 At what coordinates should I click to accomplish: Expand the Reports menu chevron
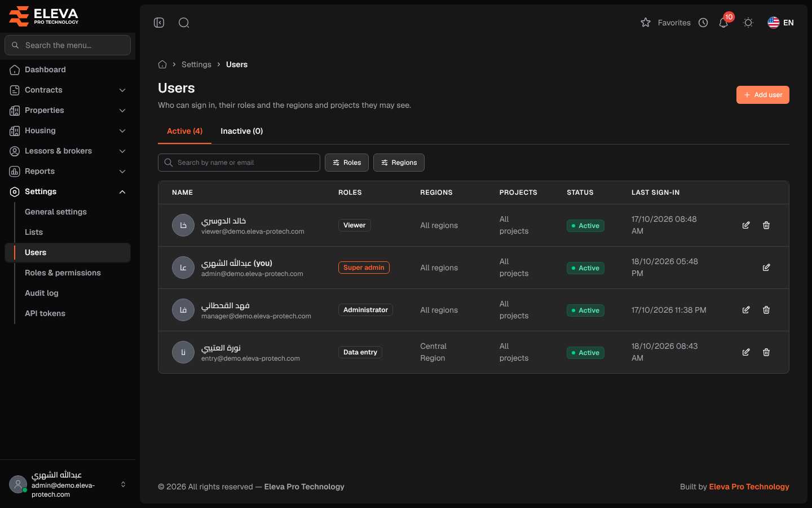pos(122,172)
